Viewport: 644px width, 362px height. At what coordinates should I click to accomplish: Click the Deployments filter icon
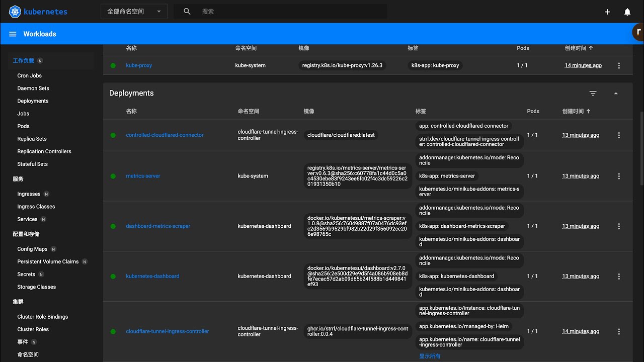[593, 93]
